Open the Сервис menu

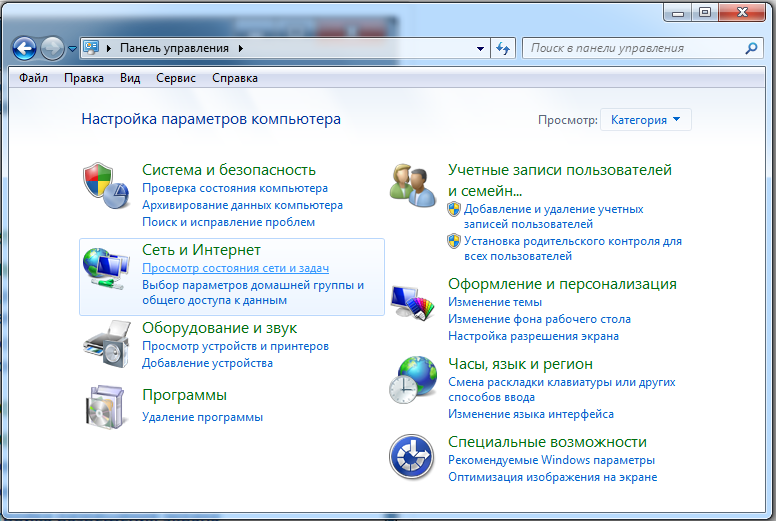[175, 78]
